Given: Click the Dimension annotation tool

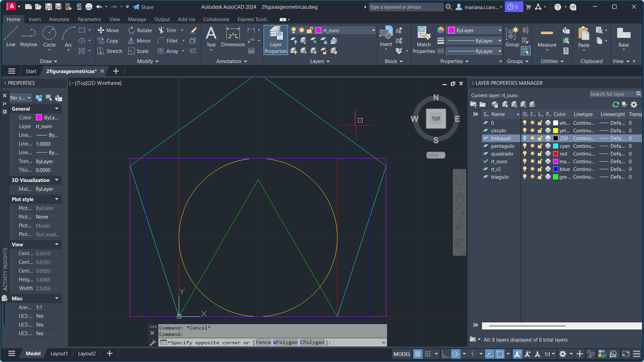Looking at the screenshot, I should click(x=233, y=37).
